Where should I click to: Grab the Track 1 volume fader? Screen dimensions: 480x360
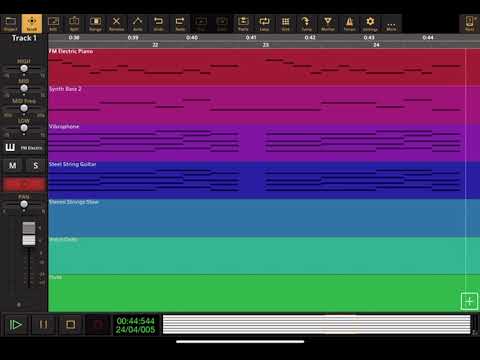pos(29,234)
